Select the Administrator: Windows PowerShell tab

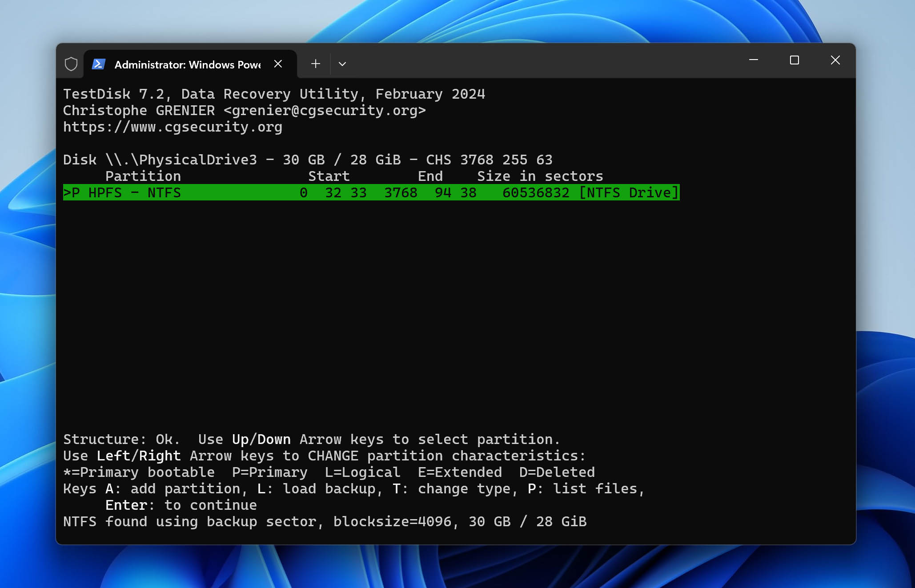tap(190, 64)
